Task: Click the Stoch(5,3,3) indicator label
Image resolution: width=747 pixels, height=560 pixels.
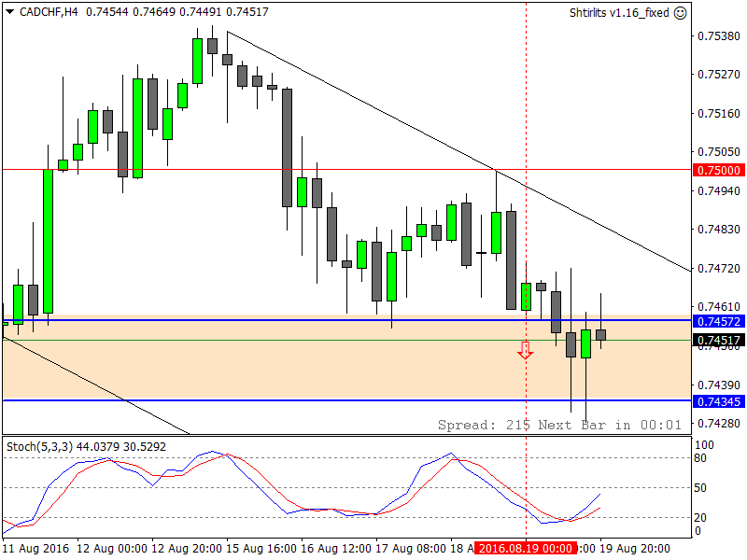Action: (x=39, y=447)
